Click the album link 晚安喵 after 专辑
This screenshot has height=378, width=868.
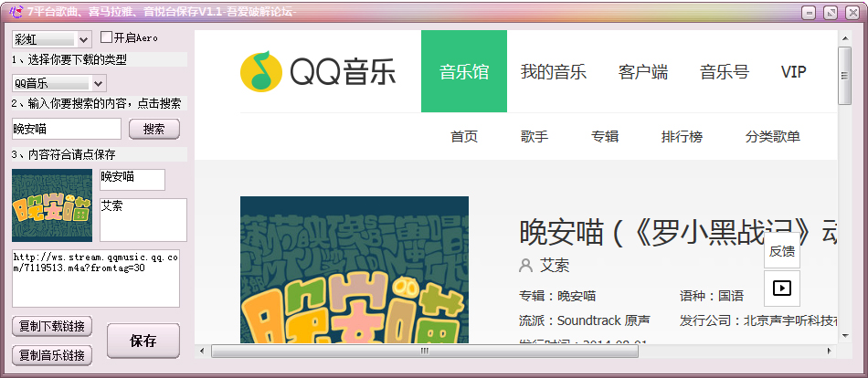577,296
